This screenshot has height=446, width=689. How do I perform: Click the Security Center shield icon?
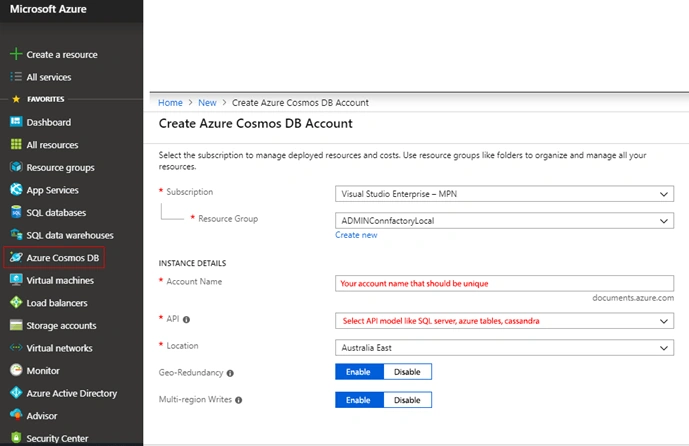16,438
